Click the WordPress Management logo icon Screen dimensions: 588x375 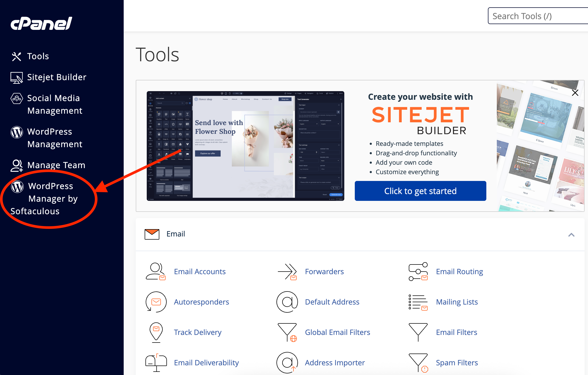click(17, 132)
